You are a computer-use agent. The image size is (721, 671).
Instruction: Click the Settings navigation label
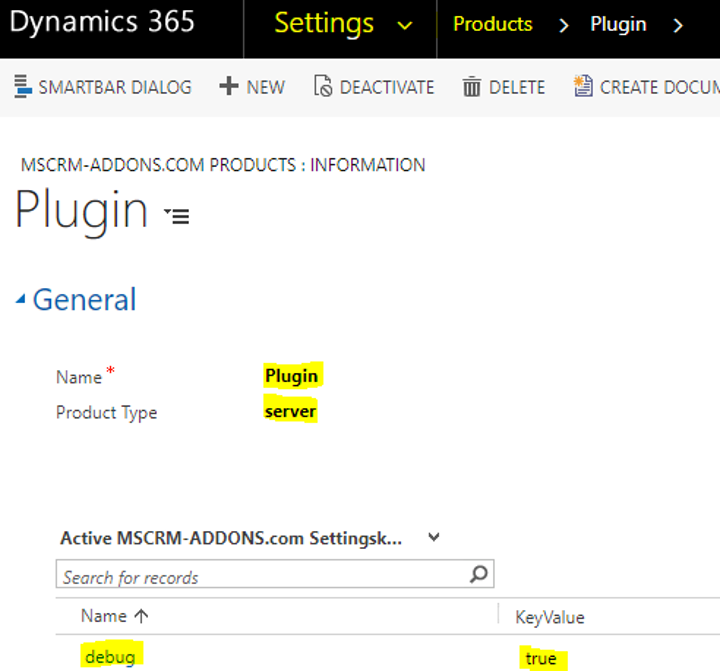click(x=324, y=24)
